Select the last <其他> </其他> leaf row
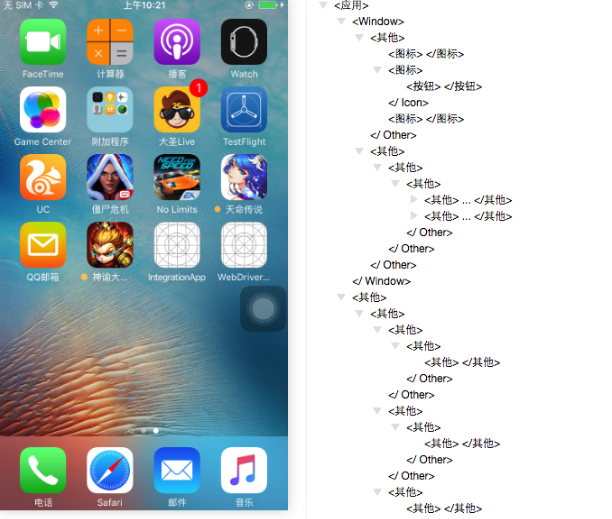The width and height of the screenshot is (612, 519). [x=444, y=508]
